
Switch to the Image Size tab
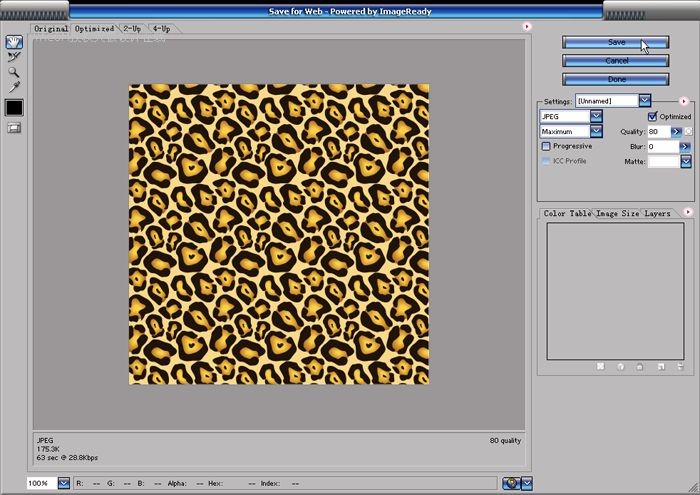[x=617, y=213]
